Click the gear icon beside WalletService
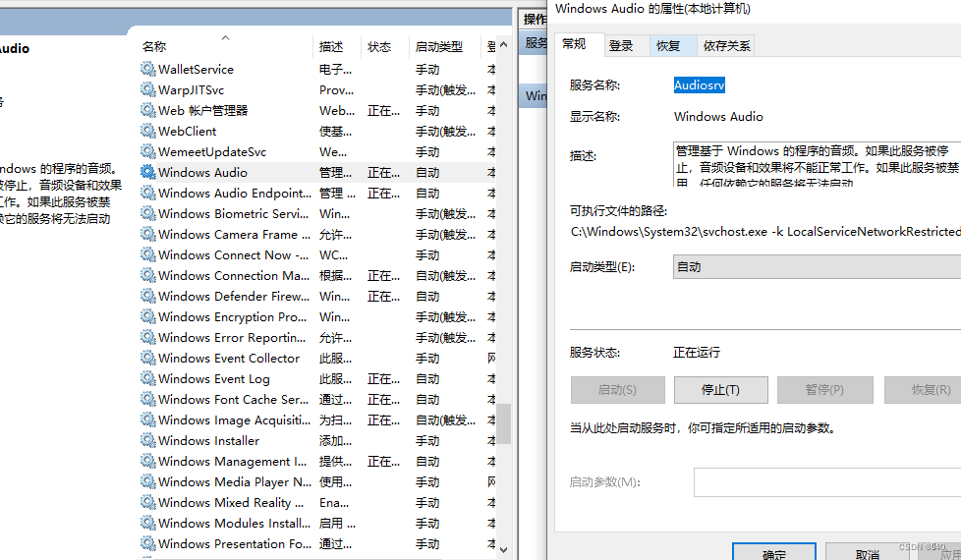 pyautogui.click(x=147, y=69)
